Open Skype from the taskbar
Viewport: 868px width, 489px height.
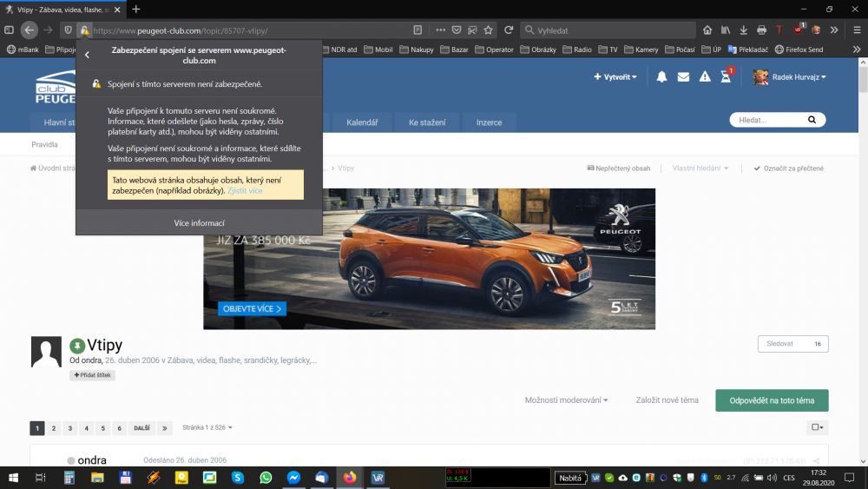click(x=238, y=478)
